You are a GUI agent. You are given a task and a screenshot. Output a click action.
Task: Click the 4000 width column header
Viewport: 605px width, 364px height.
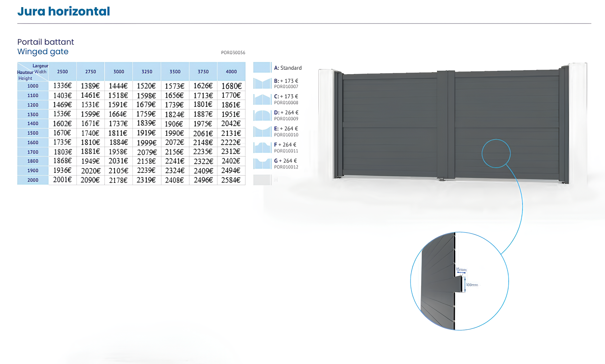231,71
